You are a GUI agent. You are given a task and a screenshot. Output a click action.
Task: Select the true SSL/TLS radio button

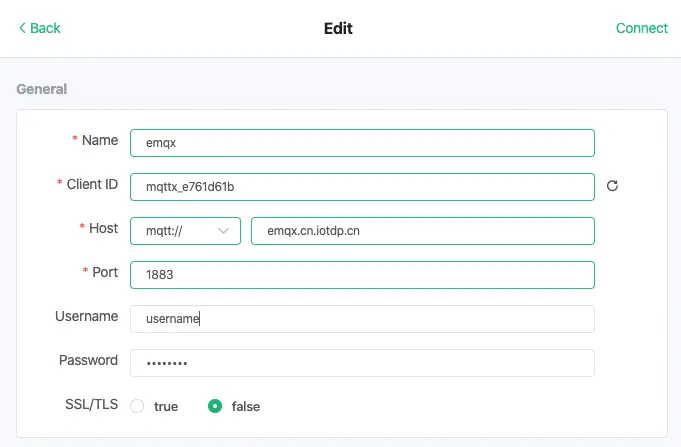(137, 406)
